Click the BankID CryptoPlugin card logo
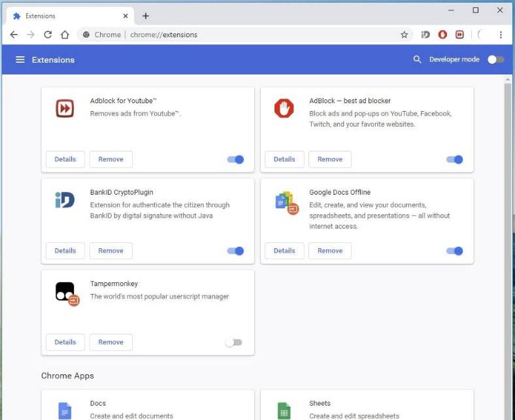The height and width of the screenshot is (420, 515). (x=65, y=200)
